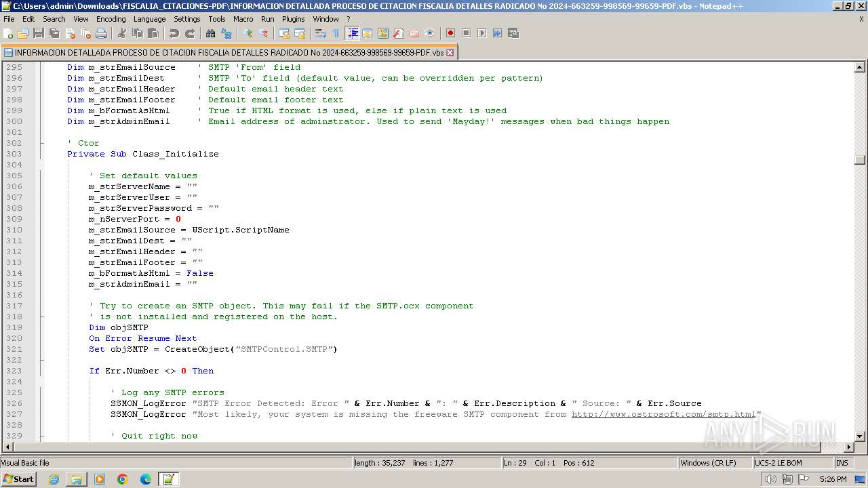Screen dimensions: 868x488
Task: Print the document using toolbar icon
Action: [101, 33]
